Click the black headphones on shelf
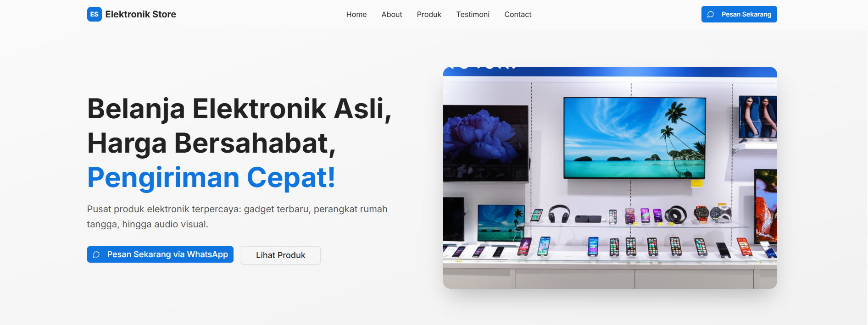 559,214
